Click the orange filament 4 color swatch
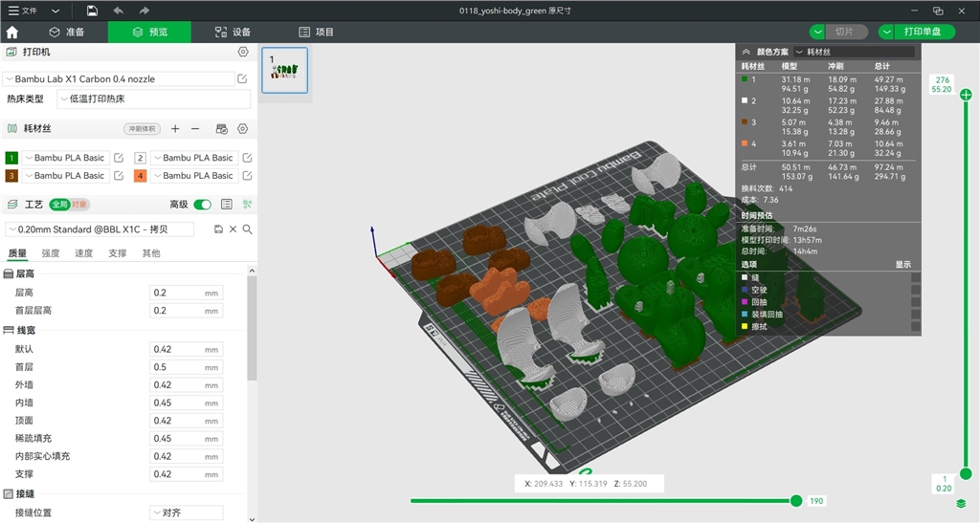The image size is (980, 523). click(x=141, y=176)
